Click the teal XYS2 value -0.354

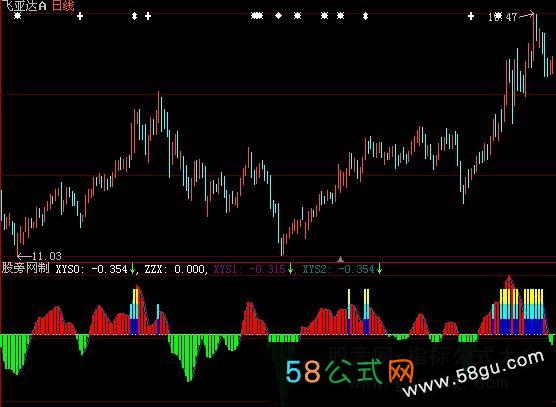pos(356,269)
